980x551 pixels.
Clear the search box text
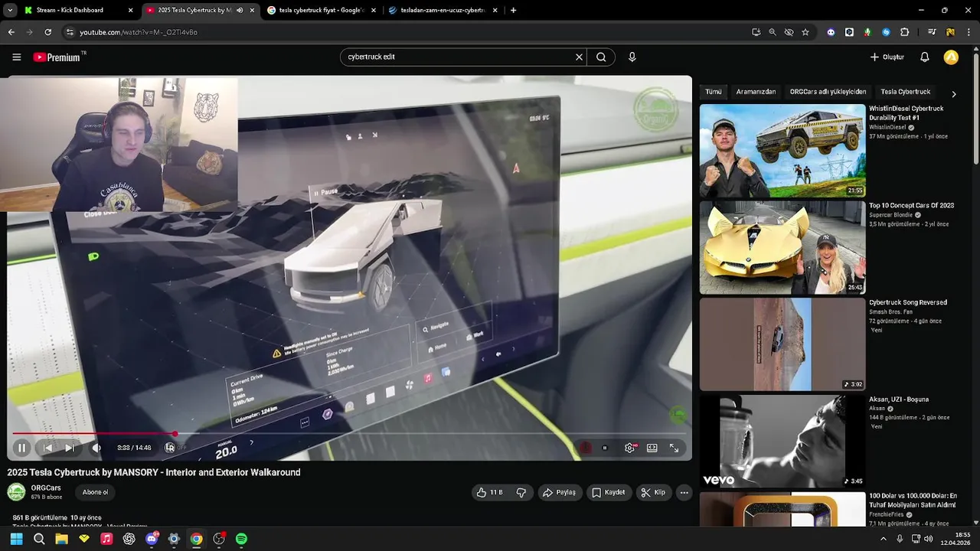coord(580,57)
